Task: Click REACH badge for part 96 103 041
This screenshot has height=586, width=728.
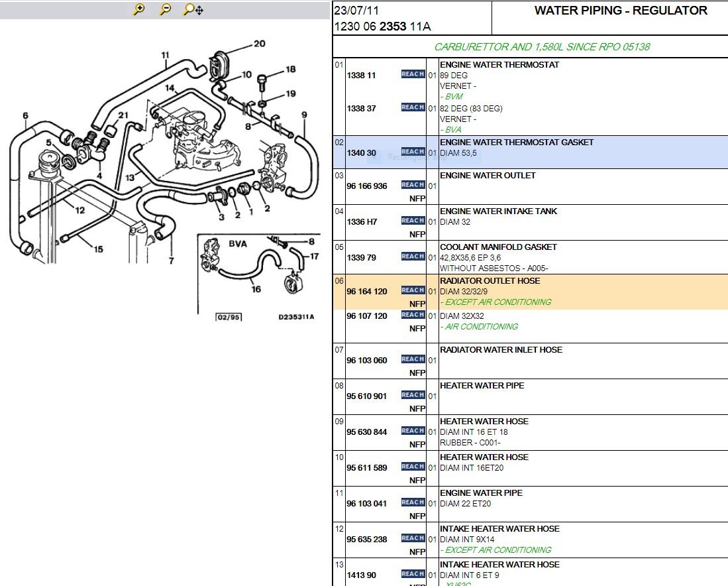Action: [x=413, y=502]
